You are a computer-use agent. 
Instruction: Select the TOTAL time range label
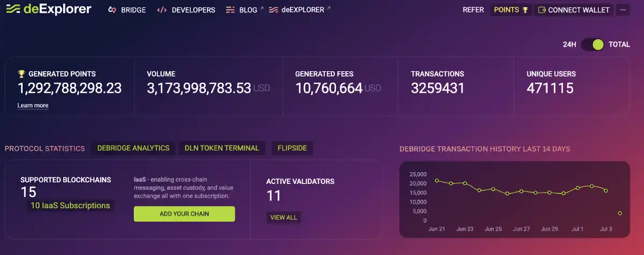click(x=619, y=45)
